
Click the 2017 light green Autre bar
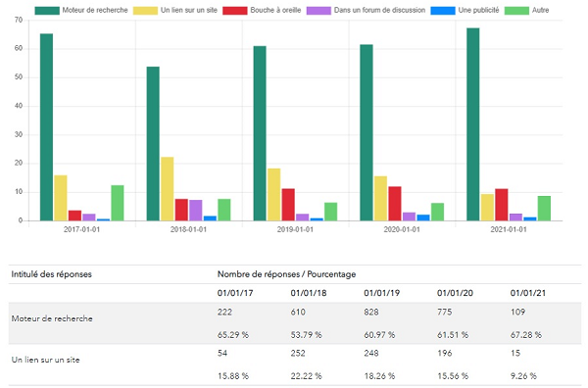click(x=118, y=203)
